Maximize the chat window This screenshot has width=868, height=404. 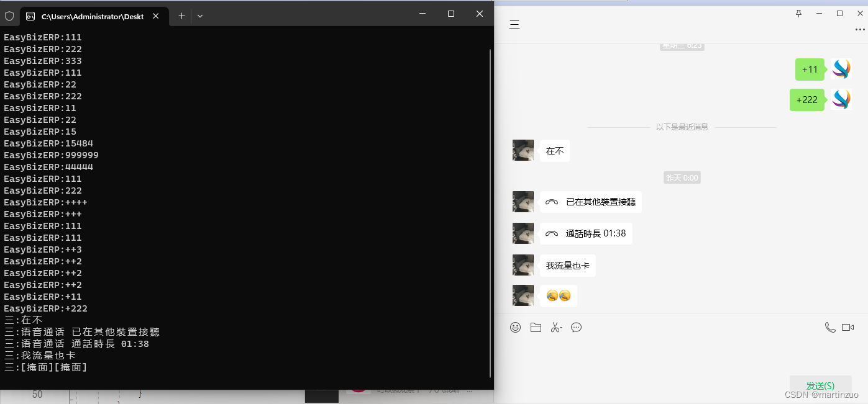pos(839,13)
